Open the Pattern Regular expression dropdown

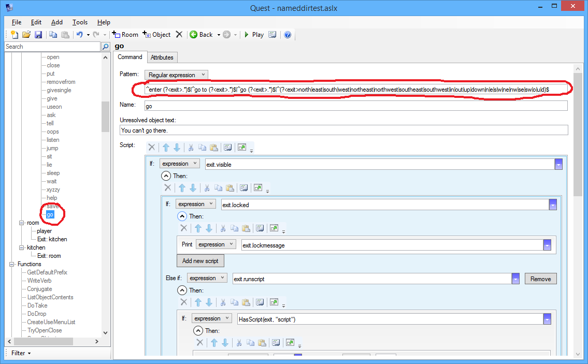tap(176, 75)
